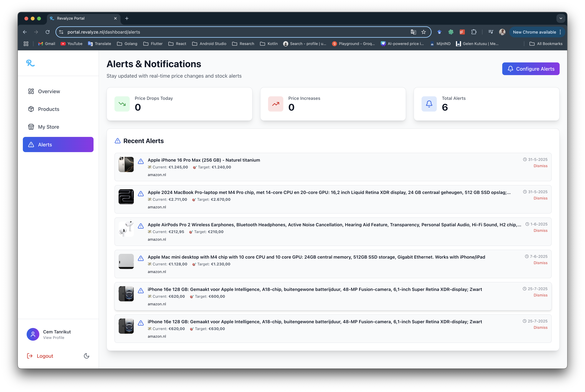
Task: Bookmark this page with star icon
Action: coord(423,32)
